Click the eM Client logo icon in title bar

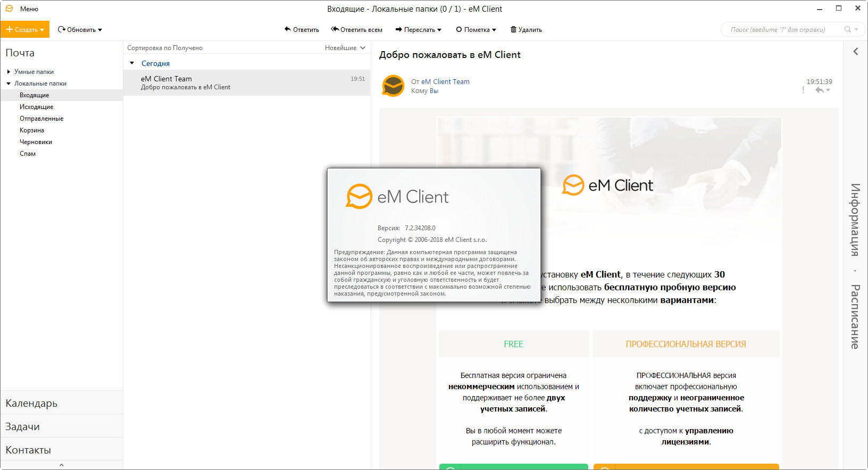click(x=9, y=9)
